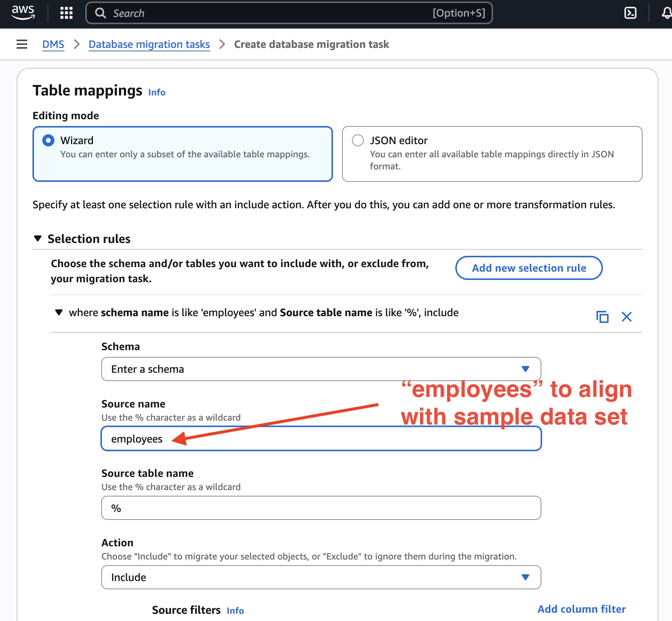Screen dimensions: 672x621
Task: Open Database migration tasks breadcrumb
Action: point(149,44)
